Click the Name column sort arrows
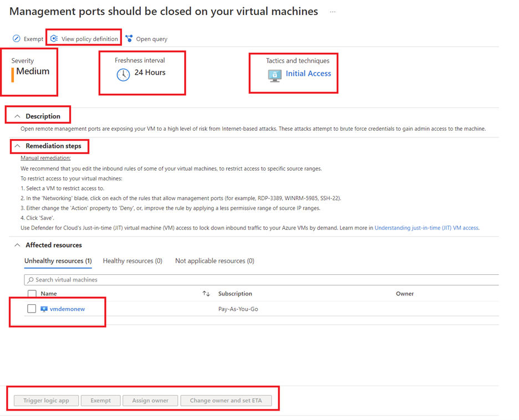 click(206, 294)
